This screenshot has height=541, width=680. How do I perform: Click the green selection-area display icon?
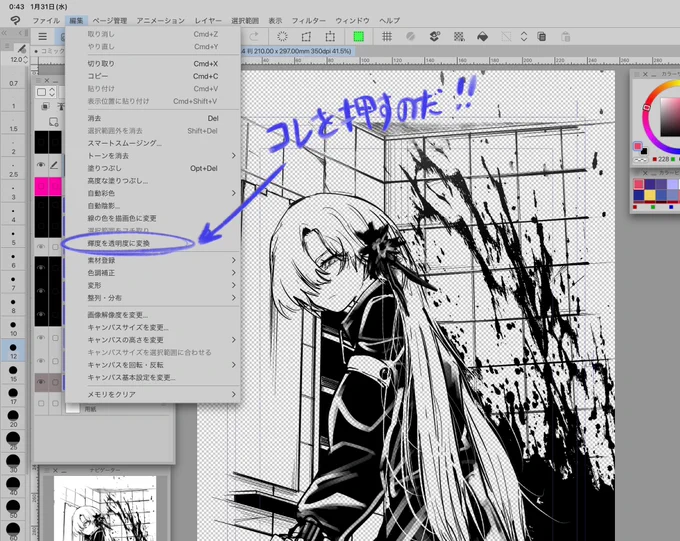(x=359, y=36)
